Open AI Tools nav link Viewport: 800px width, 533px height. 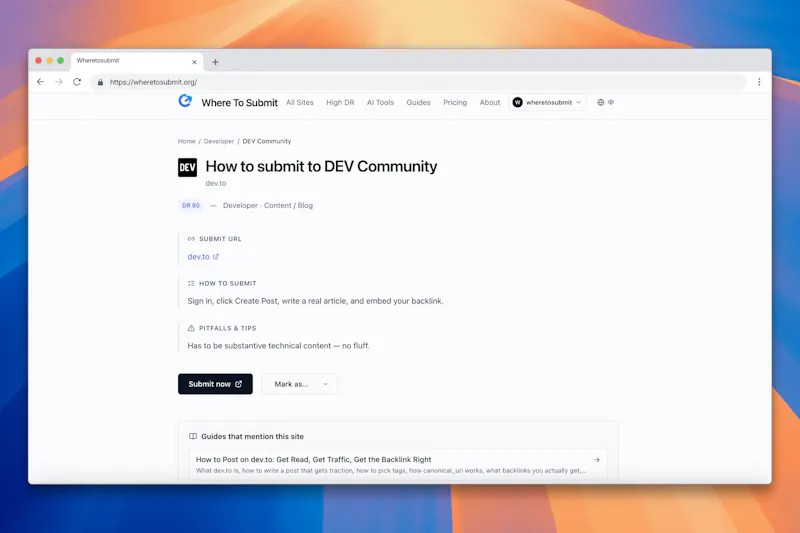tap(380, 102)
